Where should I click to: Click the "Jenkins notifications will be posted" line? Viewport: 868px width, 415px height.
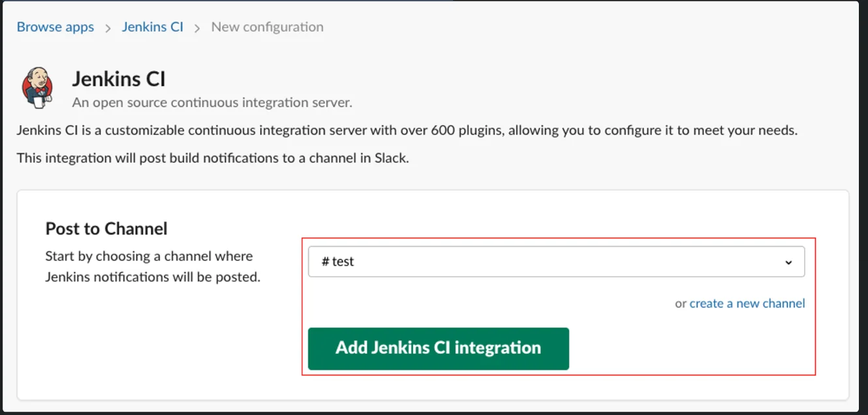pos(153,277)
